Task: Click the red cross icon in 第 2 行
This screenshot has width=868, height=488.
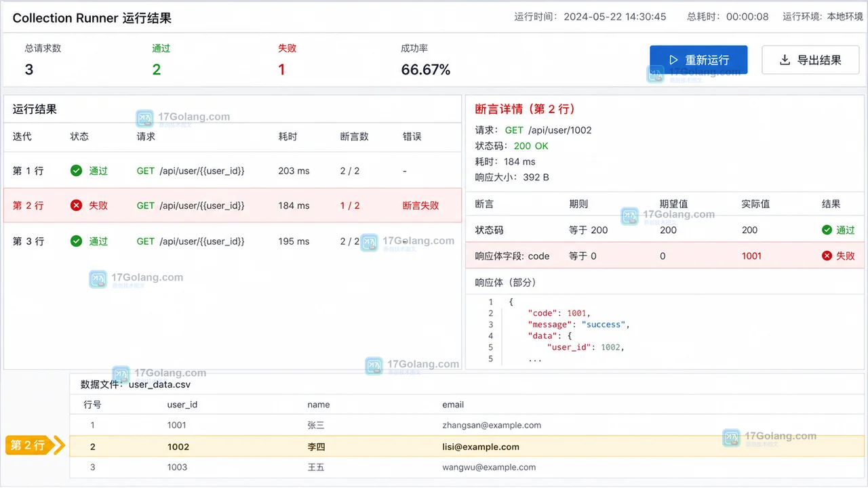Action: (x=77, y=205)
